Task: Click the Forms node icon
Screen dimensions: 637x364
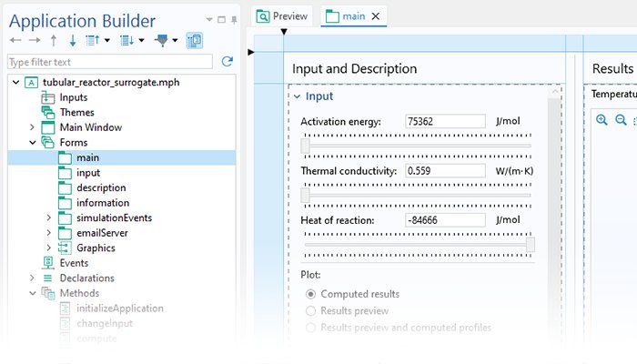Action: coord(48,143)
